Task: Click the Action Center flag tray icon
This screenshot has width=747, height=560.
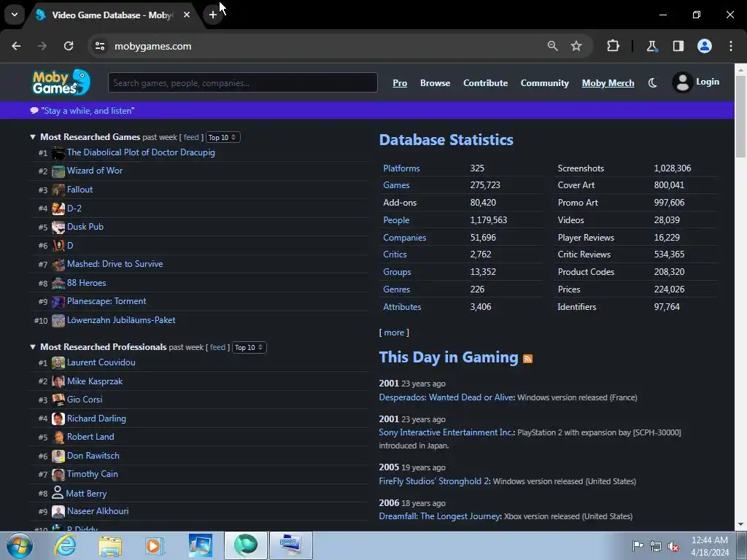Action: 638,546
